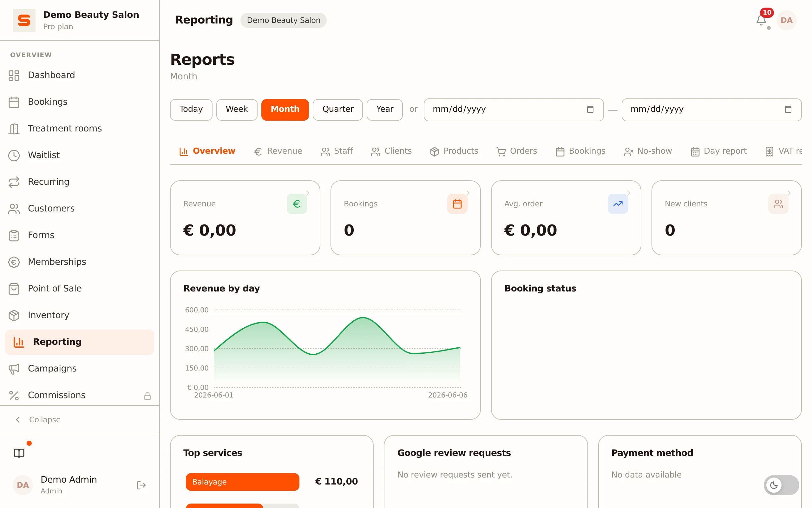
Task: Switch to the Orders tab
Action: click(517, 151)
